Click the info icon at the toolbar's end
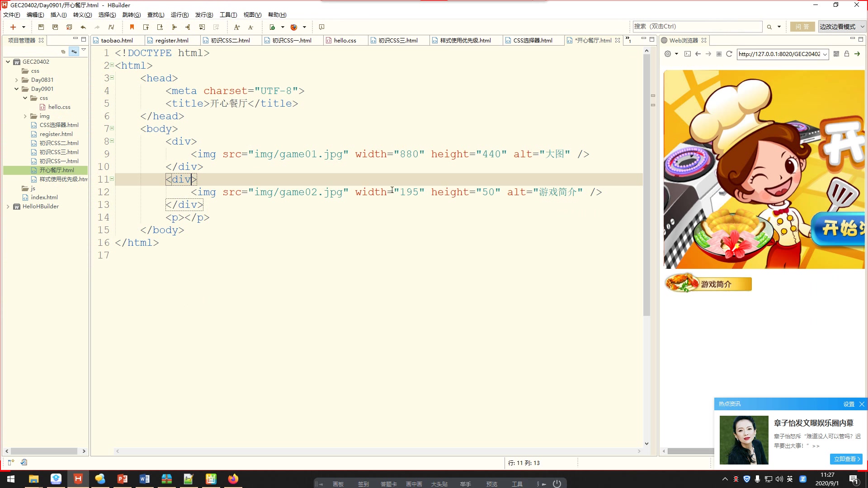This screenshot has width=868, height=488. 321,27
